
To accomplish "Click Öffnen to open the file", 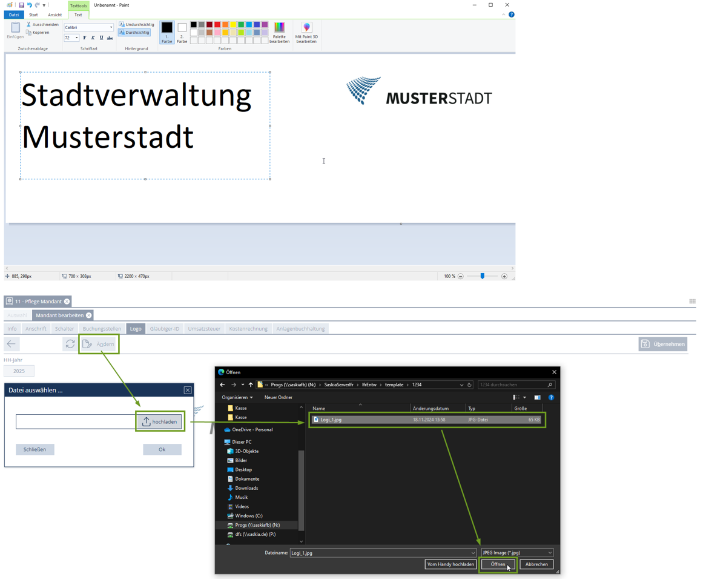I will 498,564.
